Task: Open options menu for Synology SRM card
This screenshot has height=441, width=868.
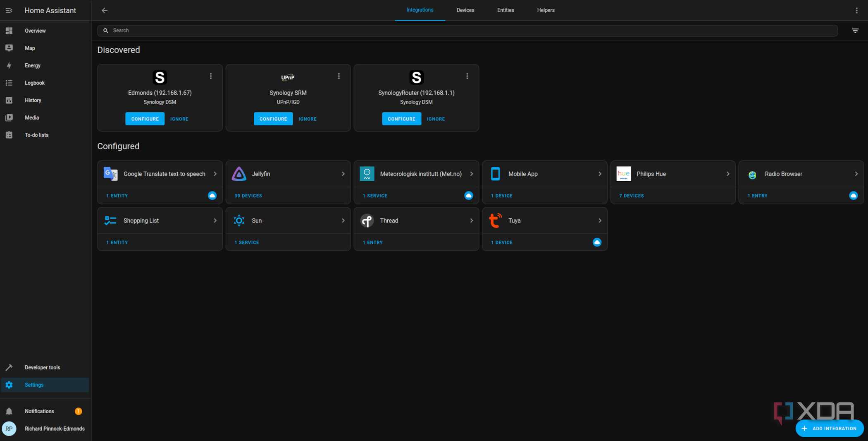Action: pos(339,76)
